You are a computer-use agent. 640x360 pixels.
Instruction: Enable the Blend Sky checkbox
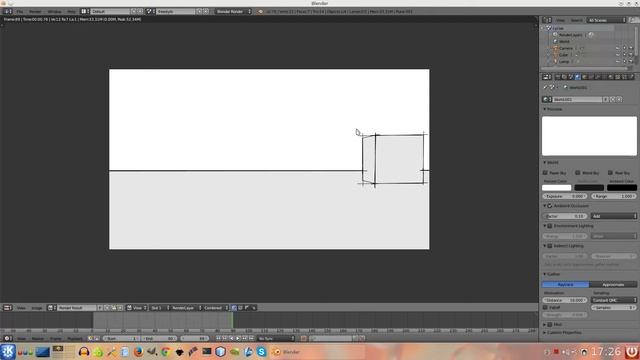click(x=578, y=173)
